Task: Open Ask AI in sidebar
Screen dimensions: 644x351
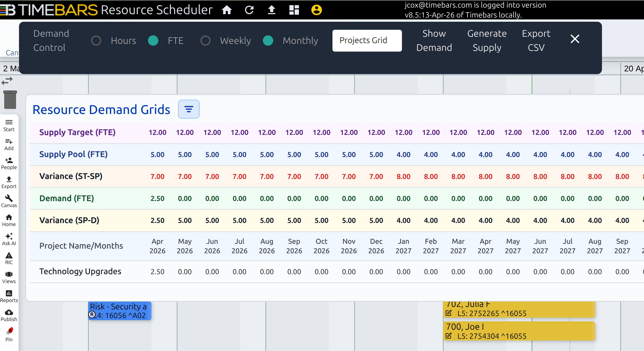Action: pyautogui.click(x=9, y=240)
